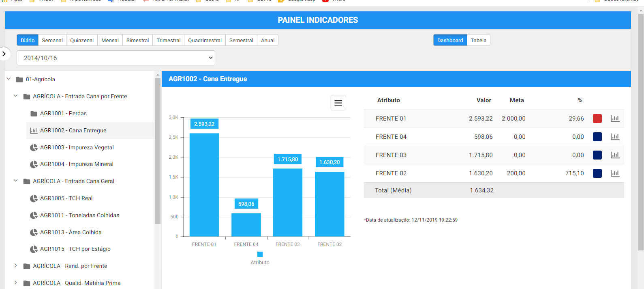Collapse AGRÍCOLA - Entrada Cana por Frente

click(x=16, y=96)
